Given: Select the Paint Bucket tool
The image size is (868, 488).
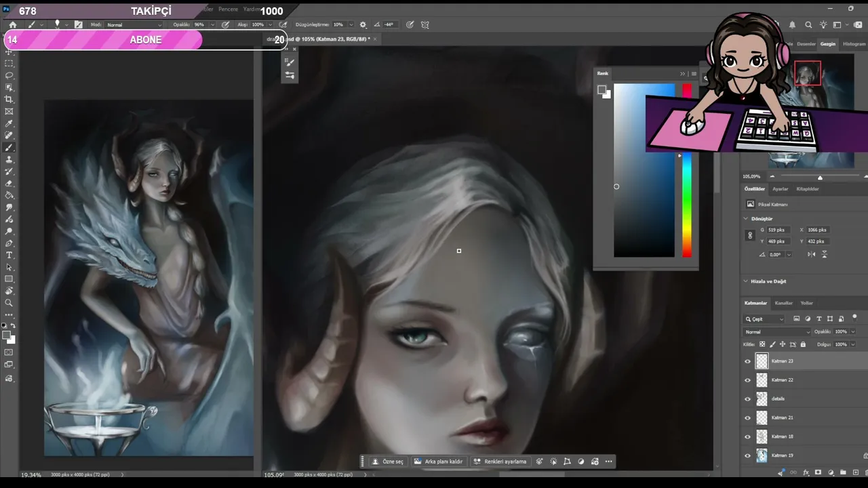Looking at the screenshot, I should (x=9, y=195).
